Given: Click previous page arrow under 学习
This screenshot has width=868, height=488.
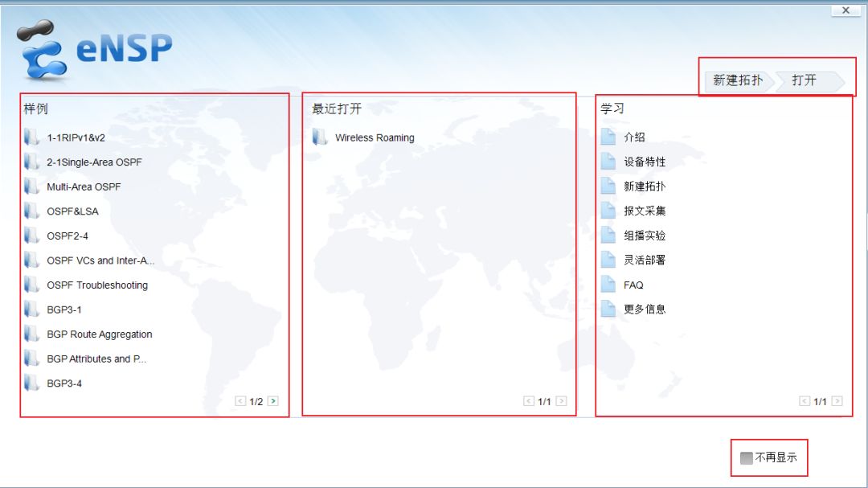Looking at the screenshot, I should [805, 401].
